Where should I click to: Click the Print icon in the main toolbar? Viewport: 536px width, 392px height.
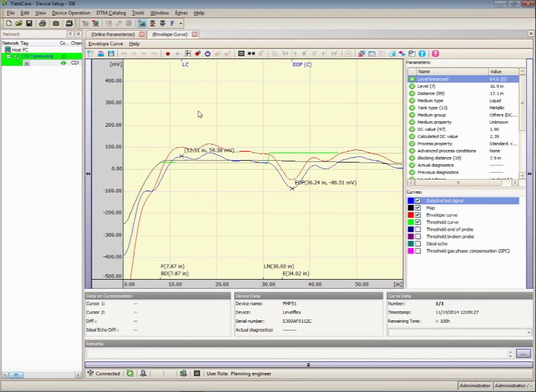(42, 23)
